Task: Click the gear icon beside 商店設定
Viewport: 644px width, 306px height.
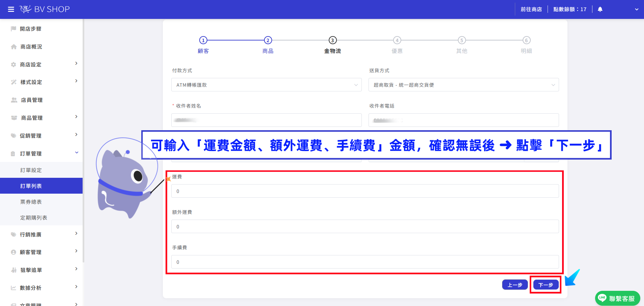Action: point(13,64)
